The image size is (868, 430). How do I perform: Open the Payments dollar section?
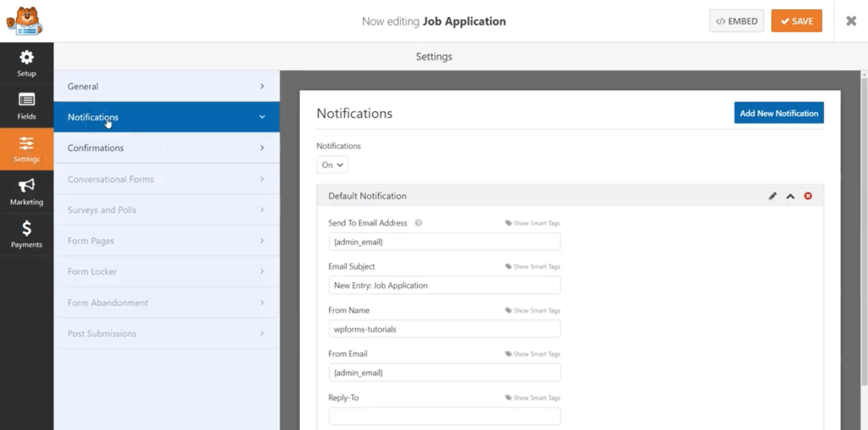point(26,234)
